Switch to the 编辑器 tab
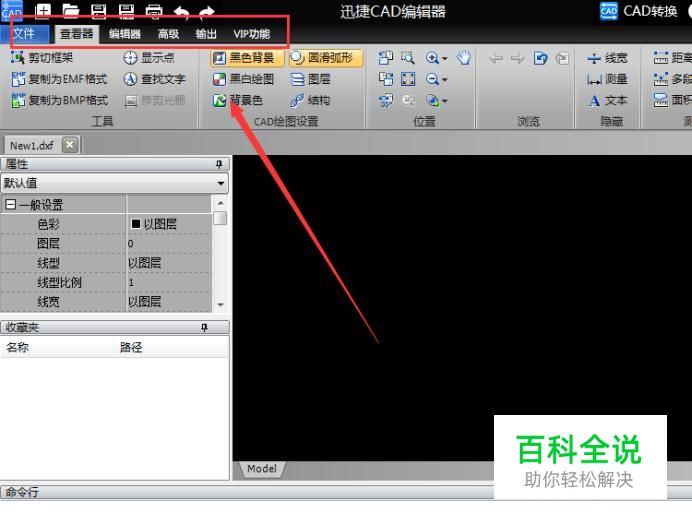The height and width of the screenshot is (524, 692). tap(124, 34)
